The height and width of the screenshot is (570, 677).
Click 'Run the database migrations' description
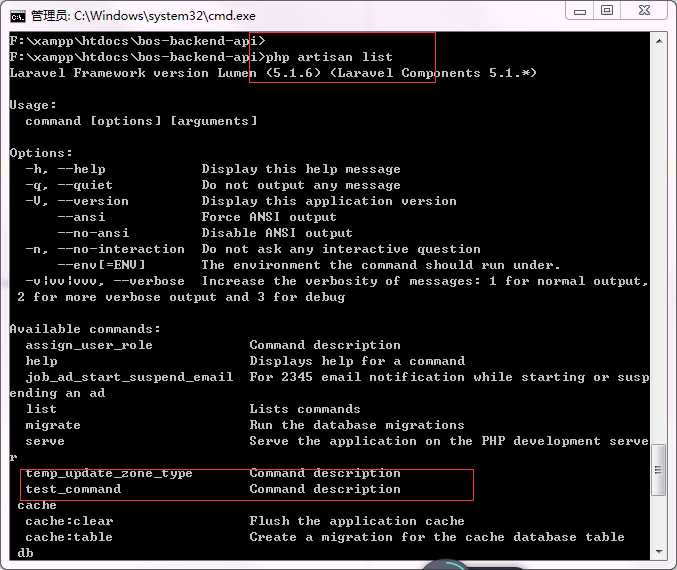point(357,425)
